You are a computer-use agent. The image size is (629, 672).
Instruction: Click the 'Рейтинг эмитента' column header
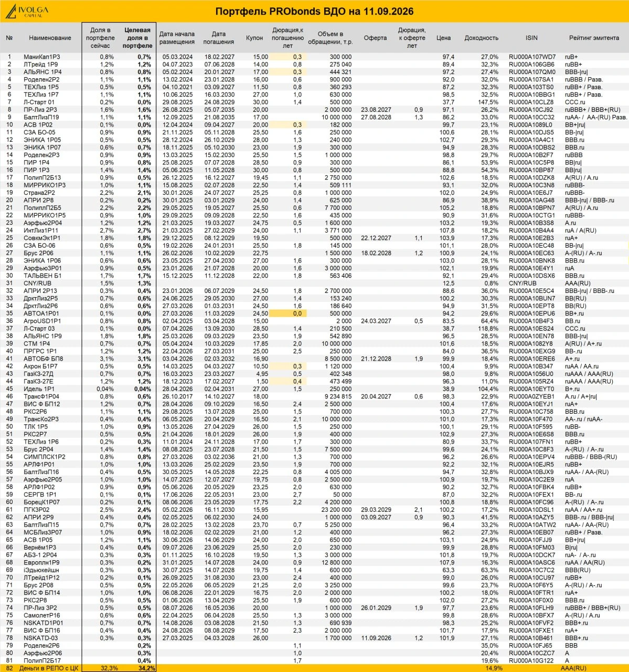point(594,38)
